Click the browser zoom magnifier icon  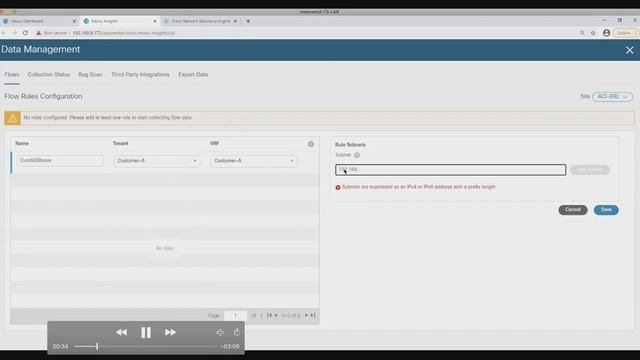(582, 33)
